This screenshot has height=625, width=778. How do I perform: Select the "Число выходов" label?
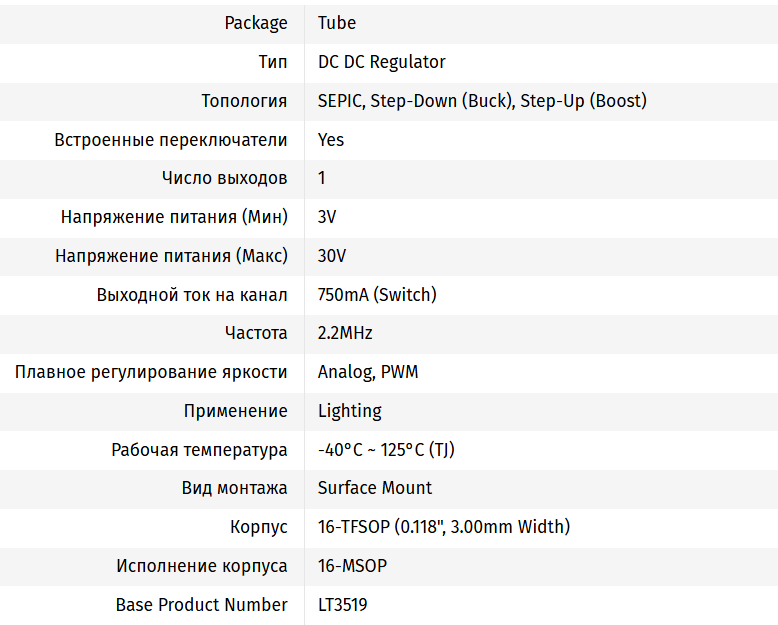225,178
